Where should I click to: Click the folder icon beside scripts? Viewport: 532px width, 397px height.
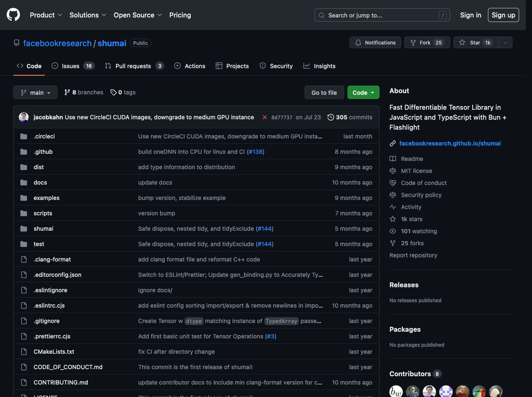point(24,213)
